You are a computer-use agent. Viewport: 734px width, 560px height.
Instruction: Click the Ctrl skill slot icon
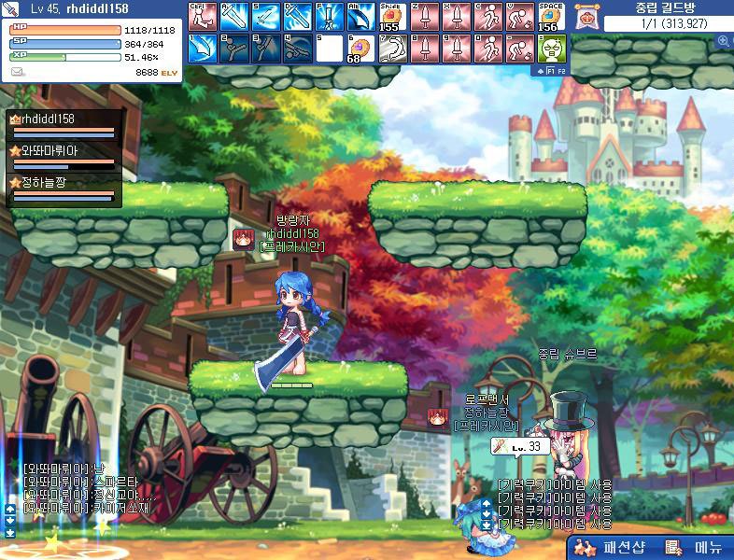(x=202, y=16)
